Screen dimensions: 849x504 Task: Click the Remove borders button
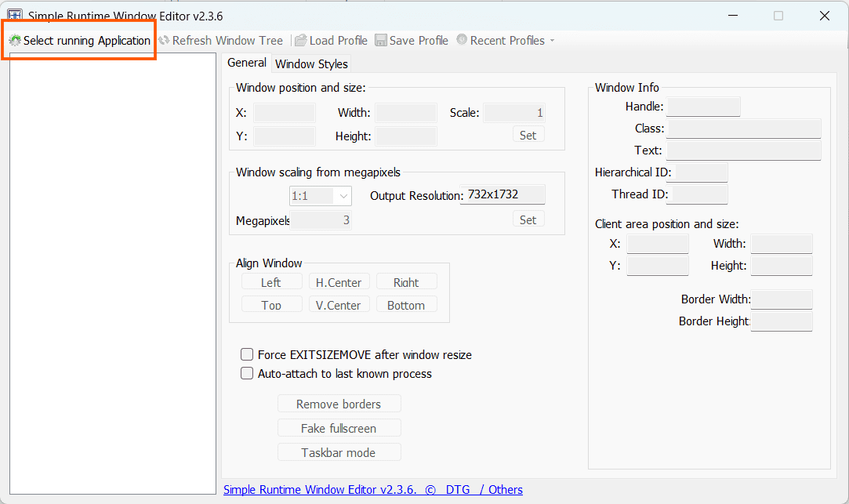(339, 404)
